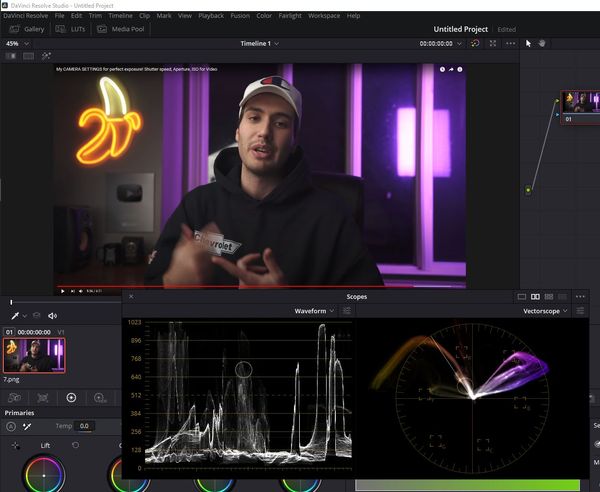
Task: Select the 7.png clip thumbnail
Action: (34, 355)
